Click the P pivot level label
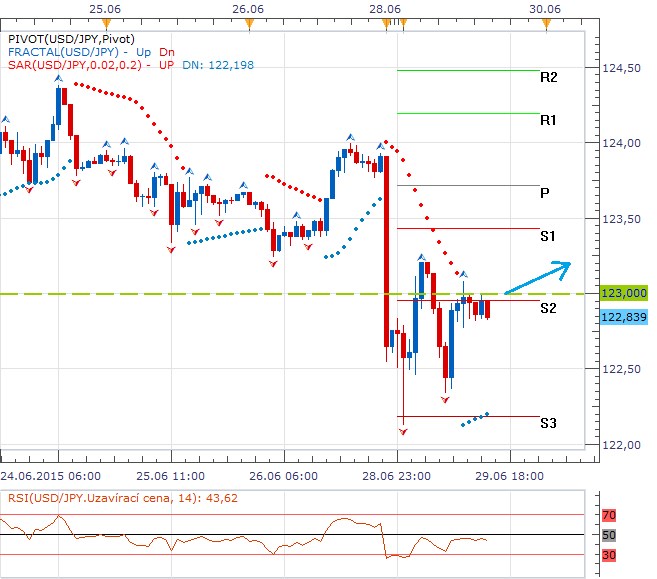This screenshot has width=657, height=579. click(x=544, y=193)
